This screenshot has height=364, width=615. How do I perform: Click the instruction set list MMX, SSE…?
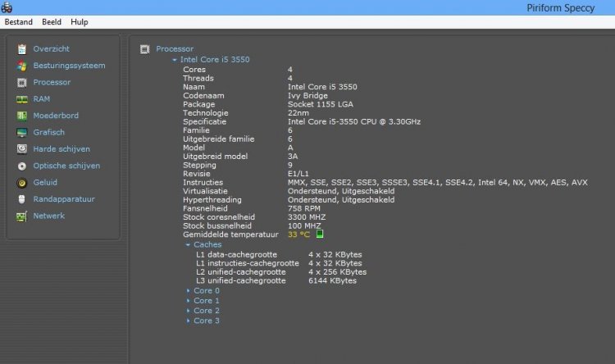(437, 182)
